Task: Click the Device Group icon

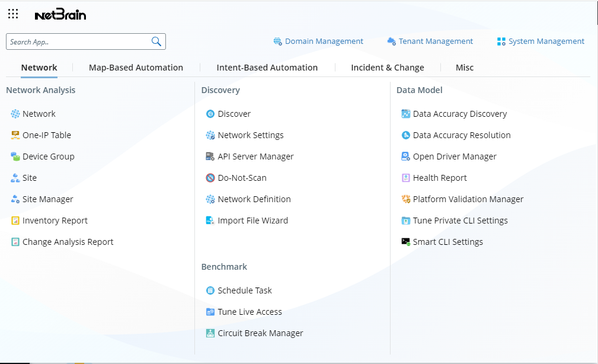Action: [15, 157]
